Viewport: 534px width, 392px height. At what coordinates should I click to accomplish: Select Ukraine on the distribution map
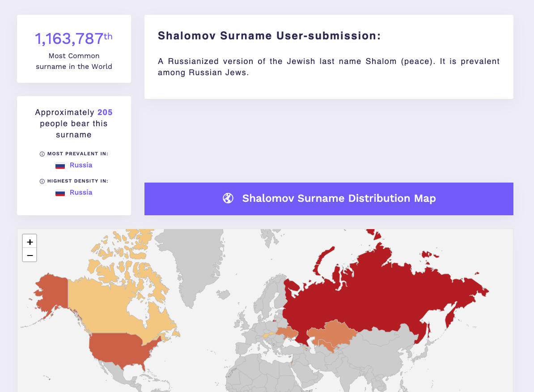point(287,332)
